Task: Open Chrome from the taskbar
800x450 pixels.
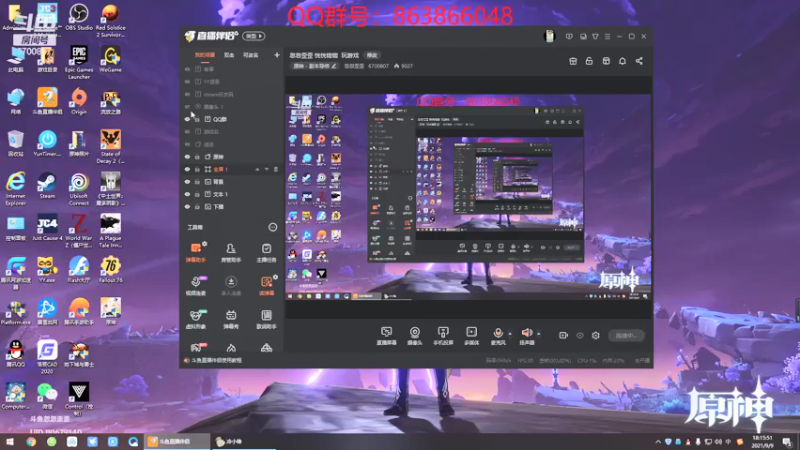Action: 31,442
